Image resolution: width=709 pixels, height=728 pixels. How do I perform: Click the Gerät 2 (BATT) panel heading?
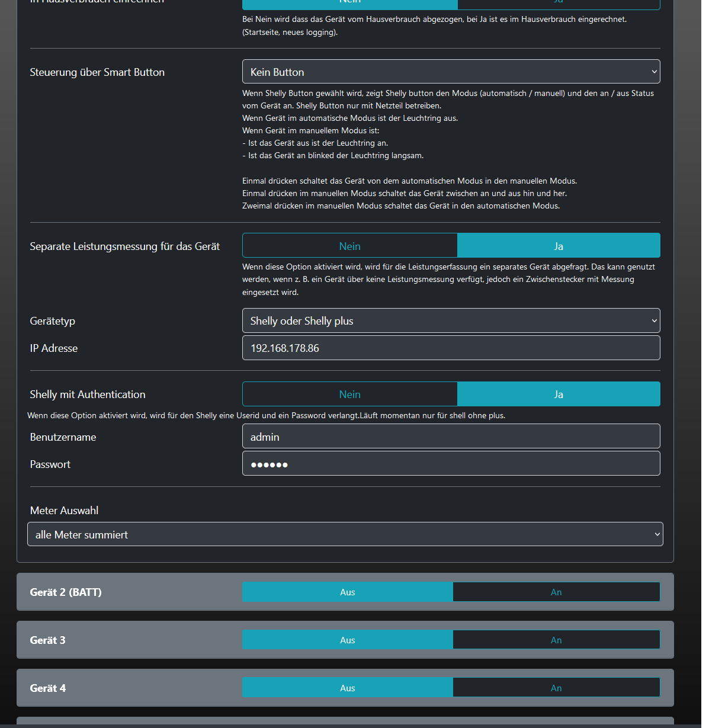pos(66,592)
